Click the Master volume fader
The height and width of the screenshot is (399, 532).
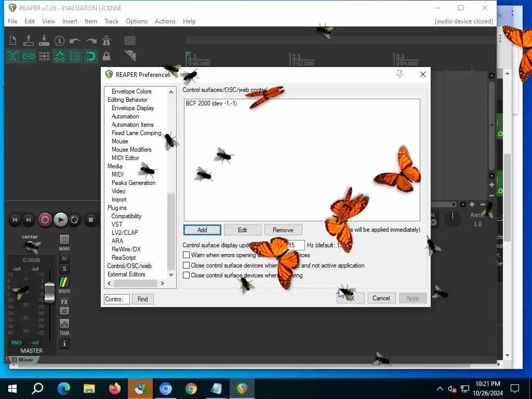49,292
